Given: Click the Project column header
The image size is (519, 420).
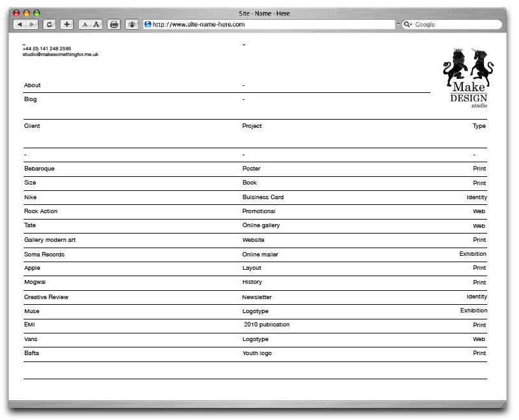Looking at the screenshot, I should [252, 126].
